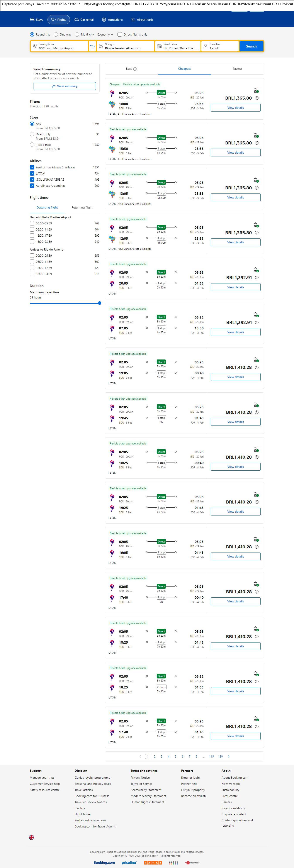Open the Car rental section in the top navigation
The image size is (294, 868).
84,20
